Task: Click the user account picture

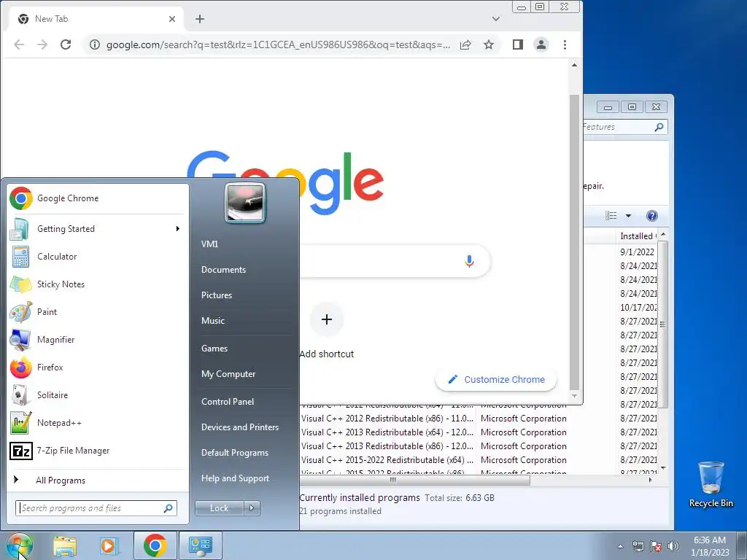Action: [245, 203]
